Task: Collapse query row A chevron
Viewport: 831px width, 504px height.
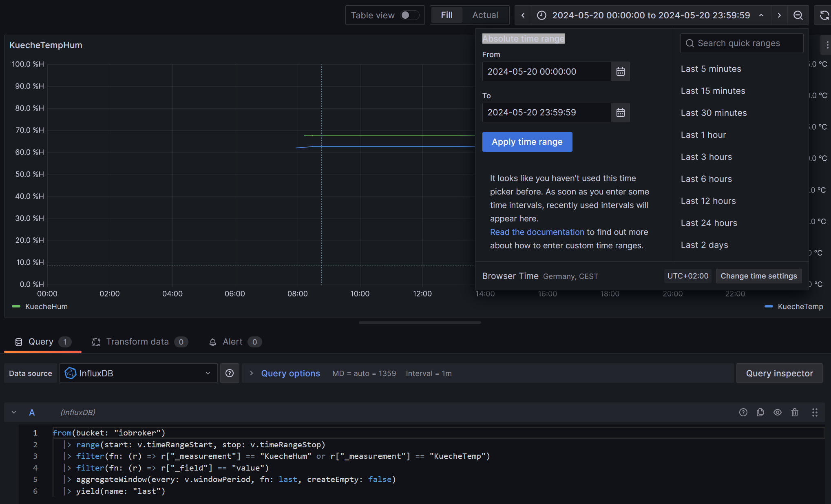Action: point(14,412)
